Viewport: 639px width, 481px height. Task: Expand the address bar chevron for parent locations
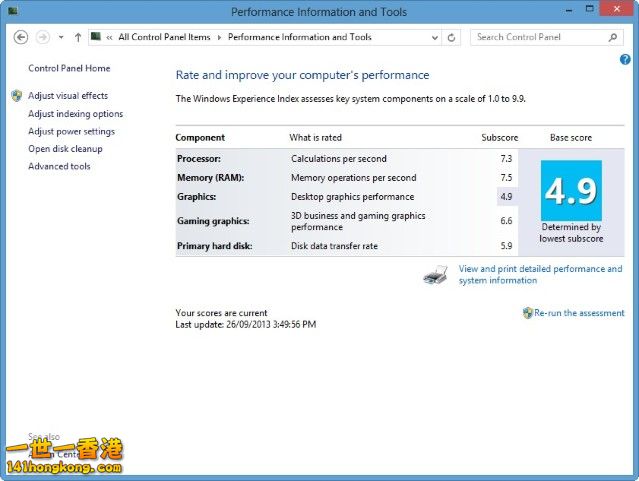pyautogui.click(x=109, y=37)
